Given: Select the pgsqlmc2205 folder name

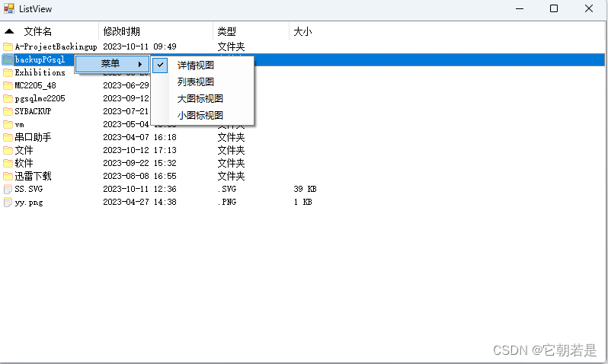Looking at the screenshot, I should [40, 98].
